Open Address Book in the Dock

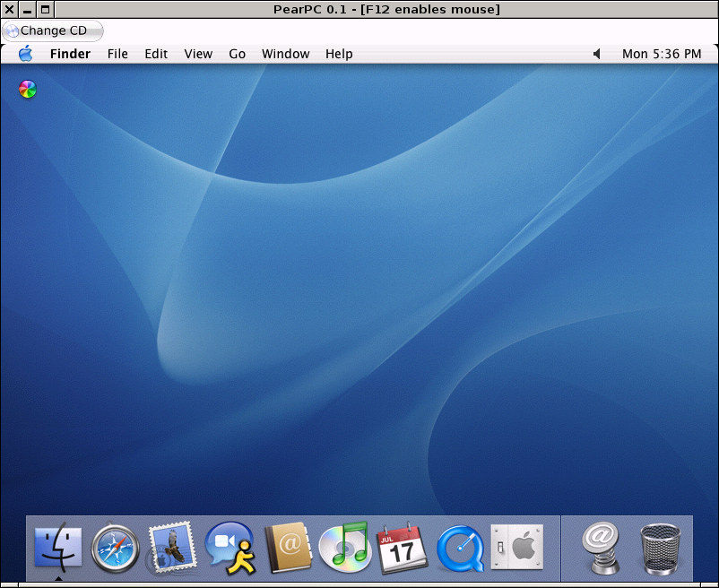(x=288, y=547)
